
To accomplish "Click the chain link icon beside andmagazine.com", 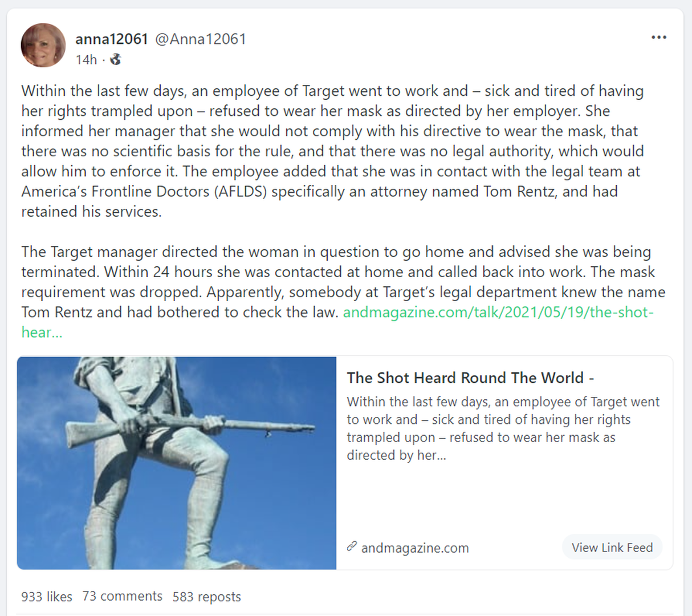I will [x=352, y=546].
